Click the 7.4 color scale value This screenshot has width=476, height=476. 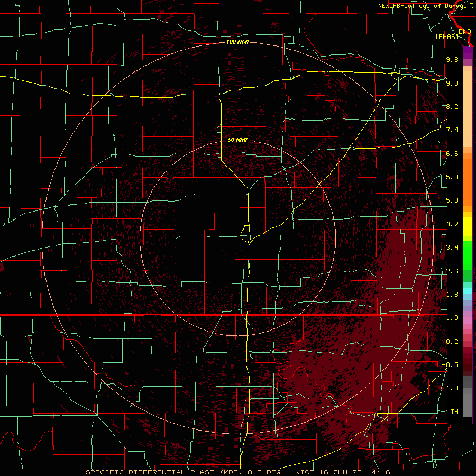point(452,130)
